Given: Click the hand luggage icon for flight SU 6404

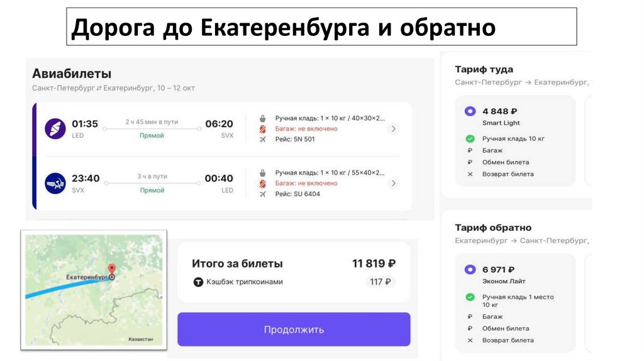Looking at the screenshot, I should click(262, 173).
